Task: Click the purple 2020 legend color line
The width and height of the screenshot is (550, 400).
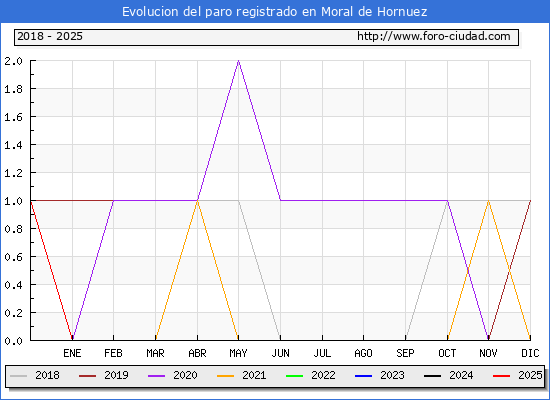Action: 156,376
